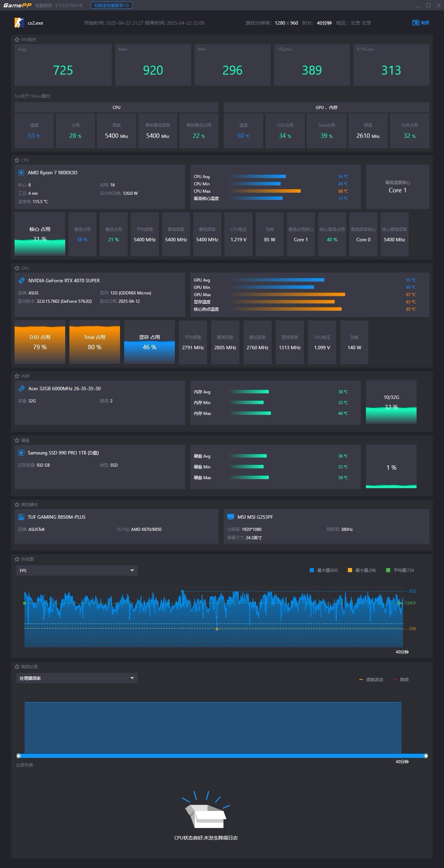
Task: Click the AMD Ryzen 7 9800X3D chip icon
Action: [21, 173]
